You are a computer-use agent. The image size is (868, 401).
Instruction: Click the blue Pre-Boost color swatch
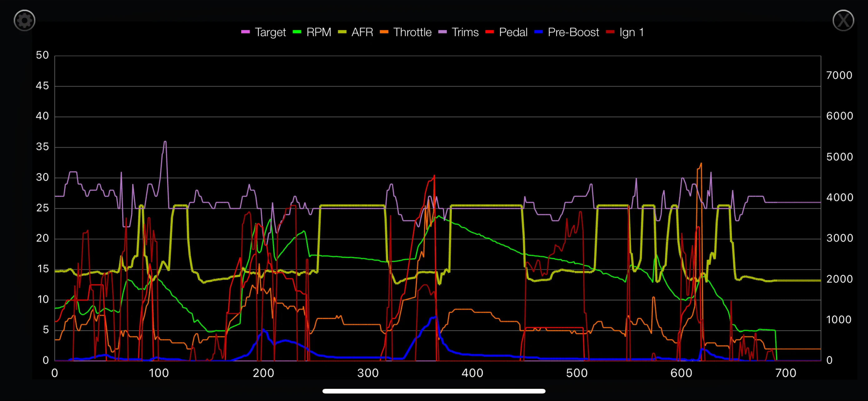click(x=538, y=32)
